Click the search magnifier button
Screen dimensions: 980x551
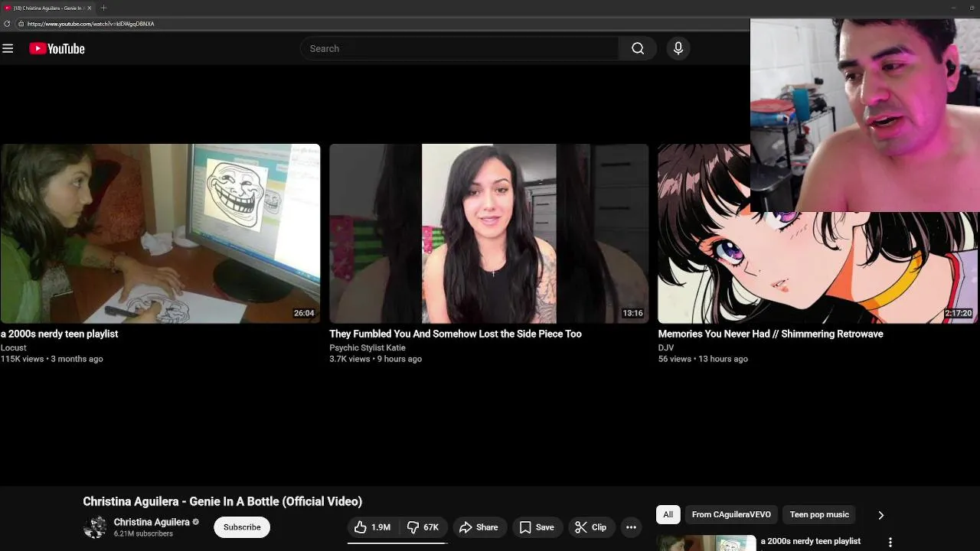click(638, 48)
